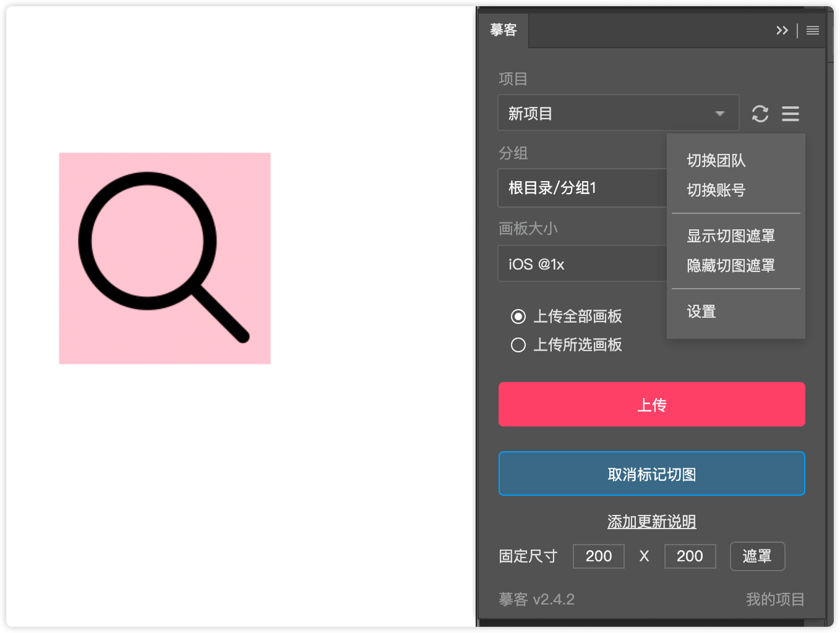Image resolution: width=840 pixels, height=633 pixels.
Task: Click the first 200 size input field
Action: [598, 556]
